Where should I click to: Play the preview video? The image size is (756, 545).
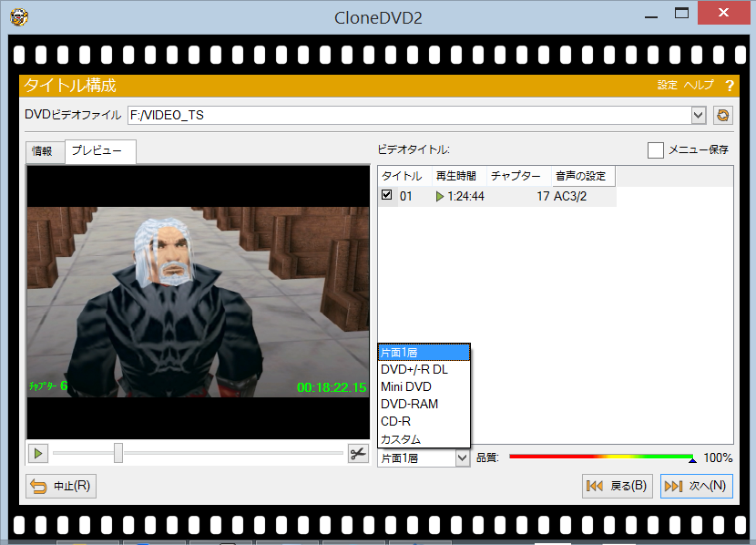coord(38,454)
